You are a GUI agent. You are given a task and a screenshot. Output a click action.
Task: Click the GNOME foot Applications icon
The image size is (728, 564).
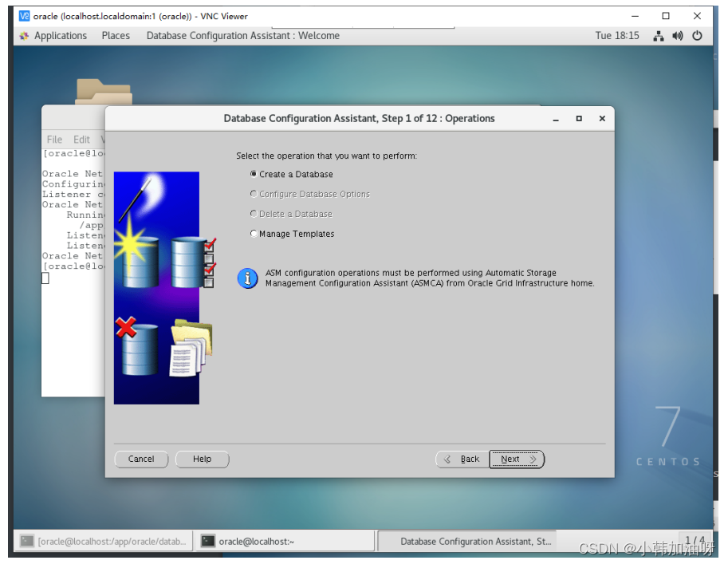pos(24,36)
